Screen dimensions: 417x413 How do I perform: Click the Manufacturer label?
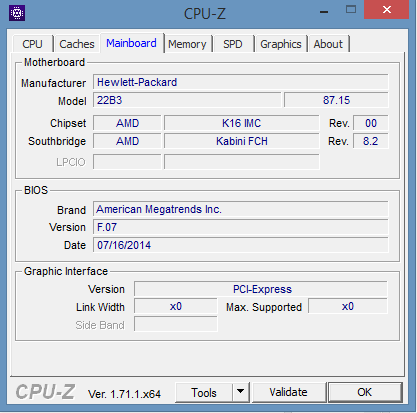(x=54, y=83)
